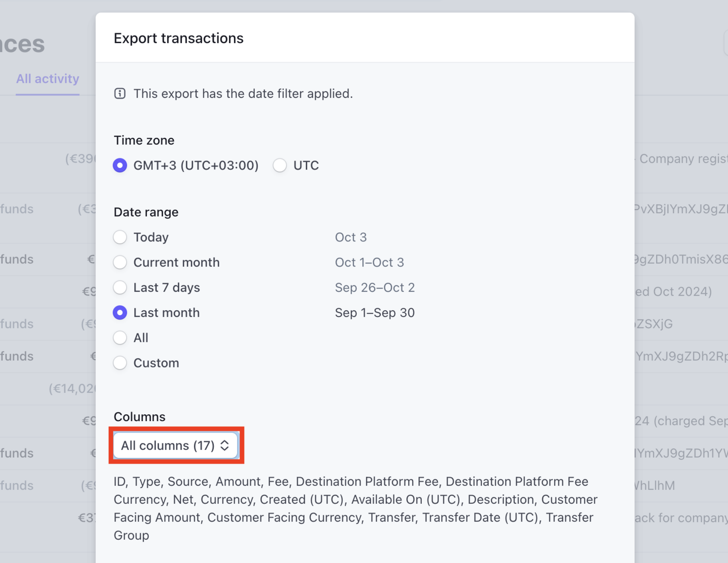Click the date filter info icon
This screenshot has width=728, height=563.
pos(119,94)
